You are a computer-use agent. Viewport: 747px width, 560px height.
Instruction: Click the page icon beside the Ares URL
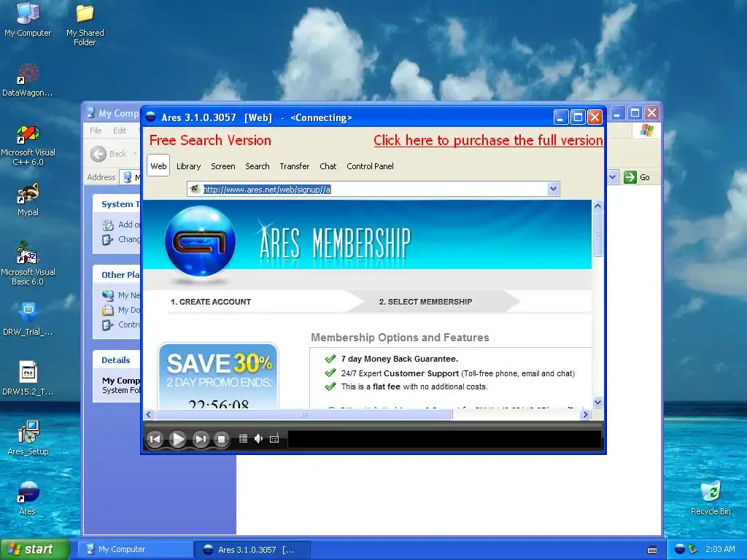pos(194,189)
